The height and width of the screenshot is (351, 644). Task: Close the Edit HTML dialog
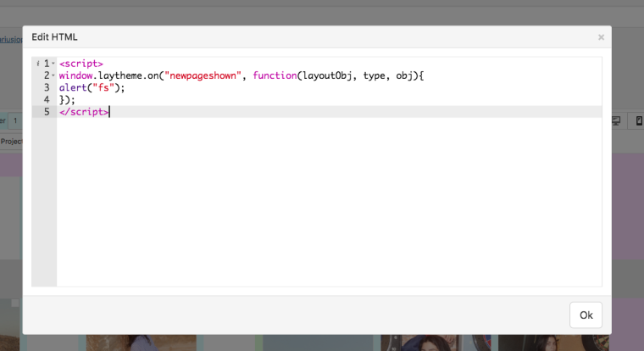[601, 37]
